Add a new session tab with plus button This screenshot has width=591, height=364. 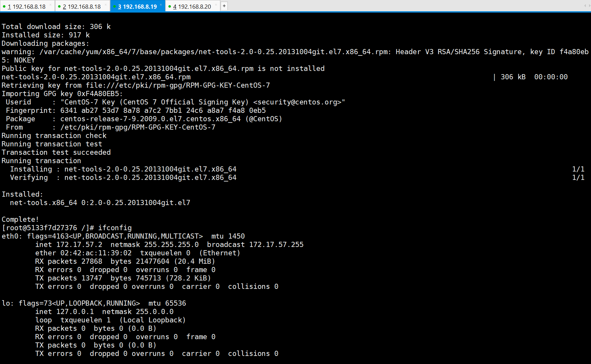click(224, 6)
